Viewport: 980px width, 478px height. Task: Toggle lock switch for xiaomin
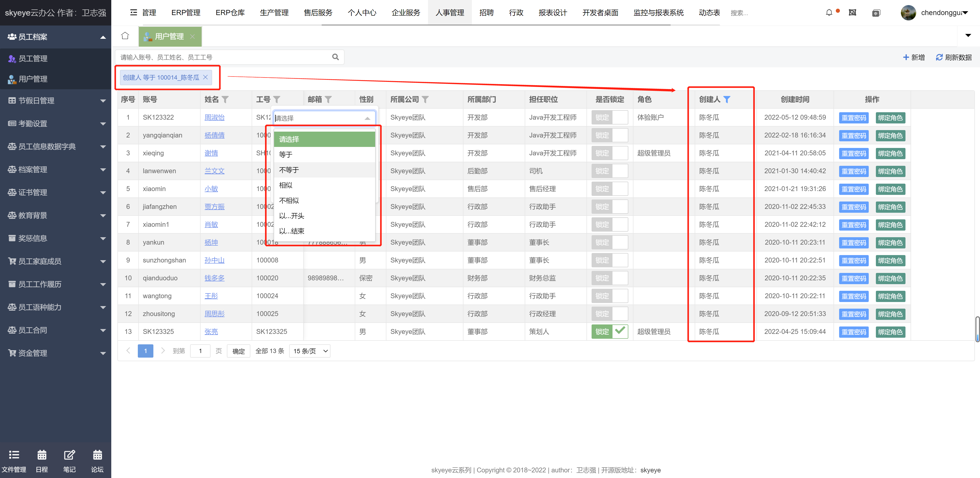click(x=609, y=189)
